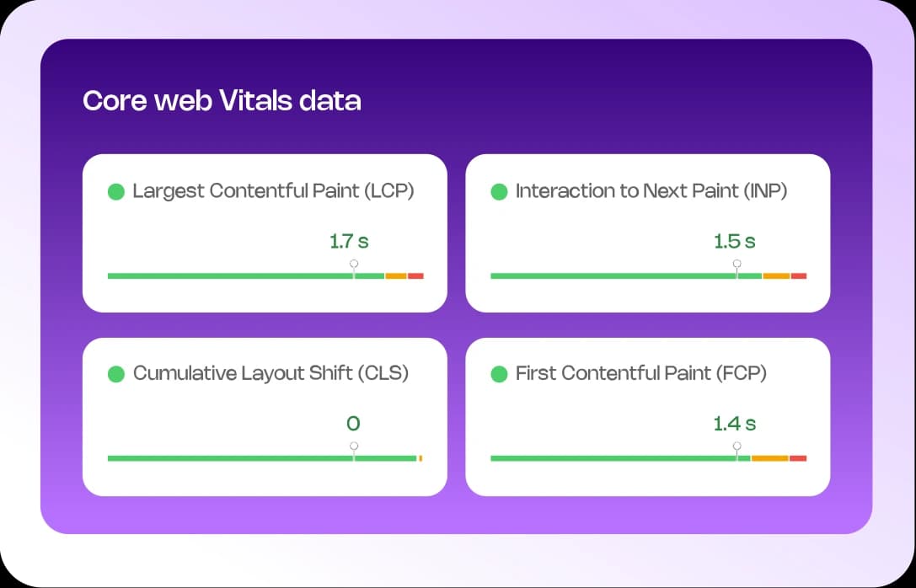916x588 pixels.
Task: Click the orange segment of the LCP bar
Action: coord(396,275)
